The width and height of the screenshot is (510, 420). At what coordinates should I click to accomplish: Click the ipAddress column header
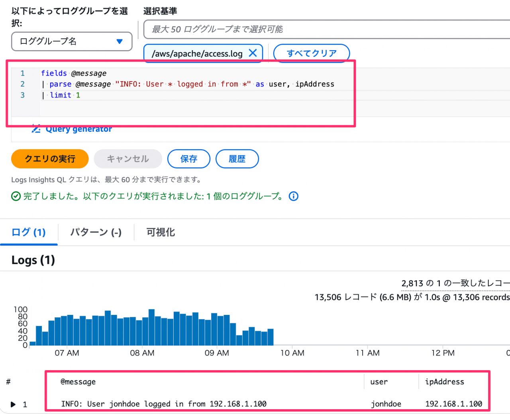pyautogui.click(x=445, y=382)
